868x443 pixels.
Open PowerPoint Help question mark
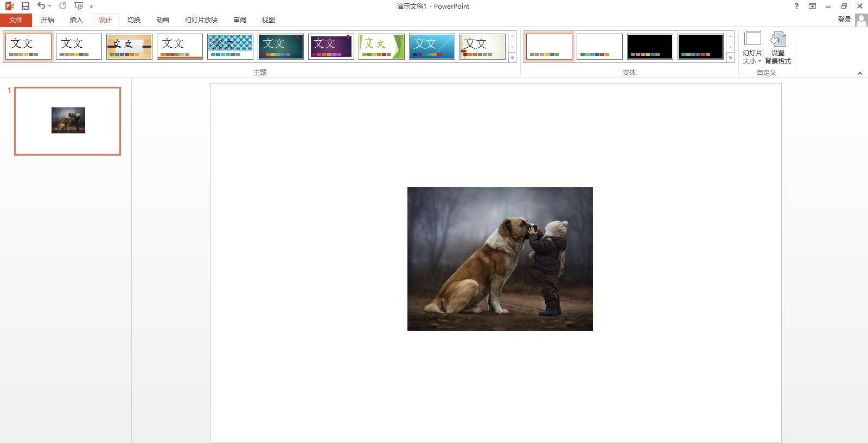[796, 7]
